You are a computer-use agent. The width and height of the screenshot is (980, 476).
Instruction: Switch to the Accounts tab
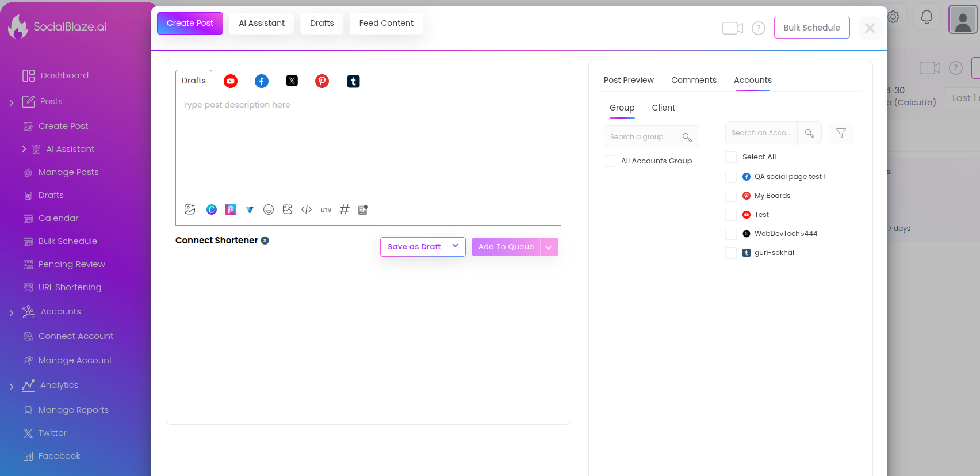pos(753,80)
